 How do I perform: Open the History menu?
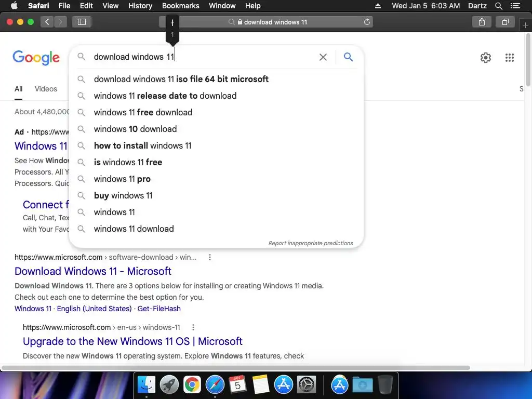[x=140, y=6]
